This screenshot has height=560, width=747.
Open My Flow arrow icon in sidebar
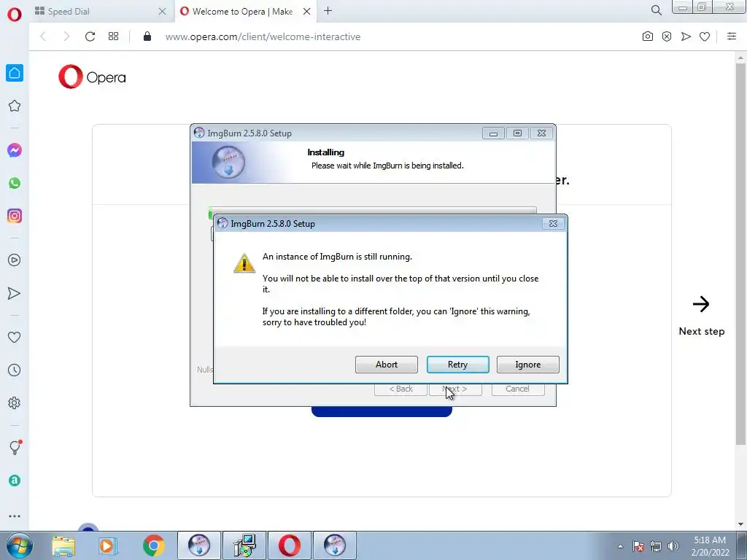coord(15,293)
